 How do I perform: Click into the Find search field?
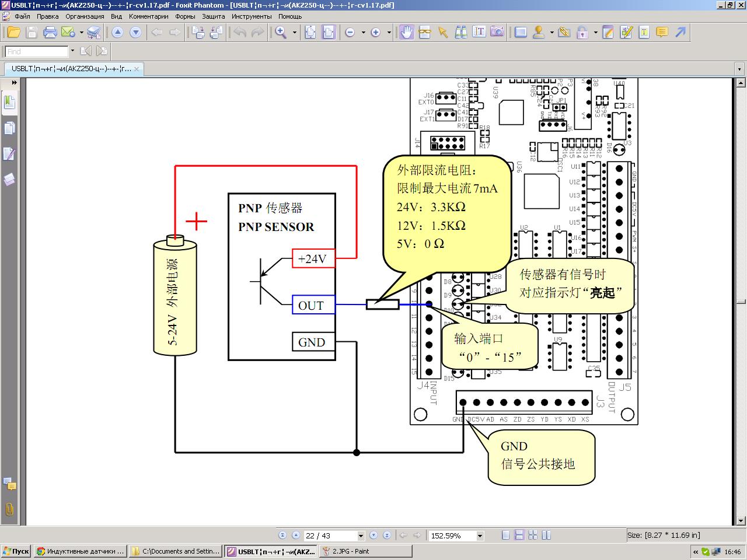[x=37, y=51]
